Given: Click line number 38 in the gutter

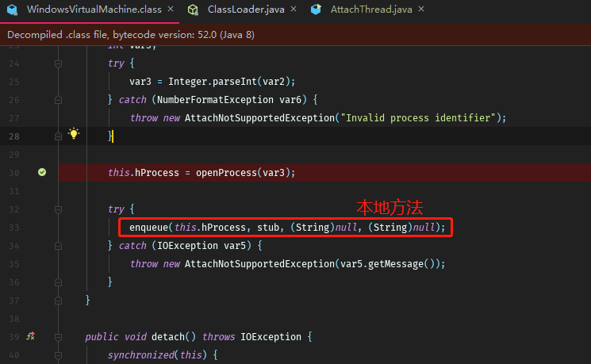Looking at the screenshot, I should pos(14,319).
